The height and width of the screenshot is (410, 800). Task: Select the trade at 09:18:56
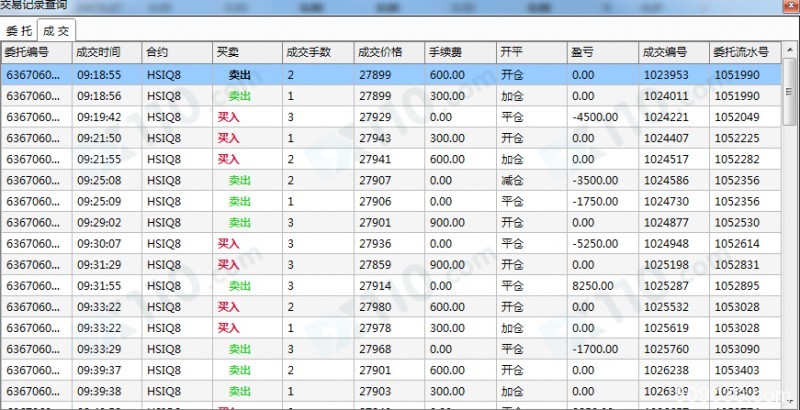coord(391,96)
